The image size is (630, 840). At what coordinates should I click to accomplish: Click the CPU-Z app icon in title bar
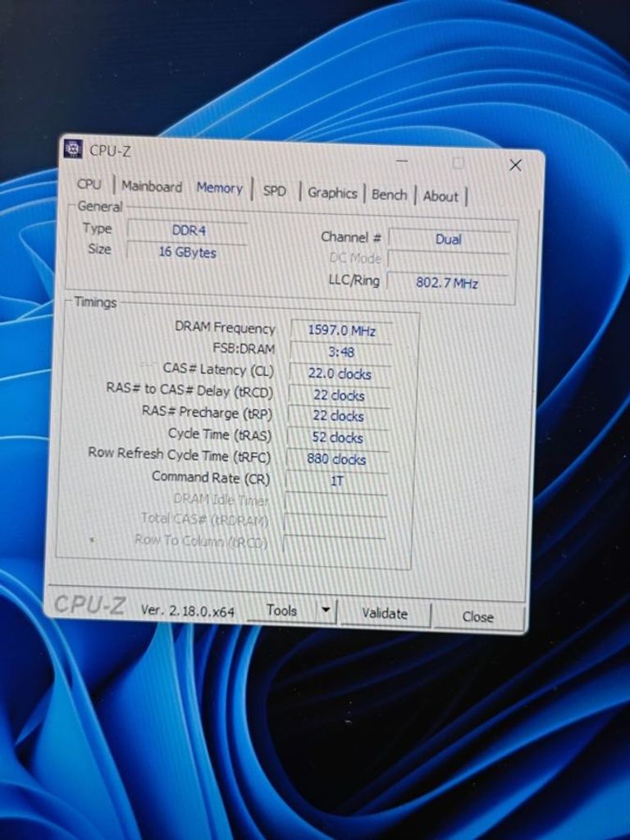(x=74, y=149)
